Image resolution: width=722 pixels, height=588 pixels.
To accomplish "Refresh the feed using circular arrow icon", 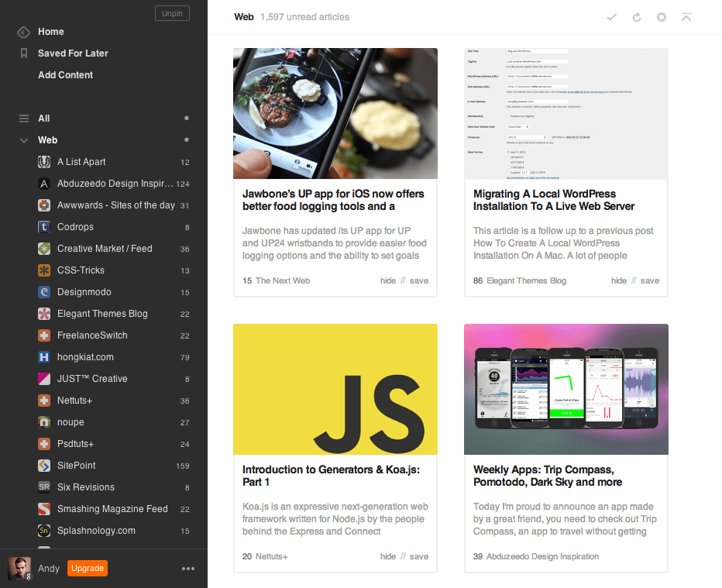I will coord(637,16).
